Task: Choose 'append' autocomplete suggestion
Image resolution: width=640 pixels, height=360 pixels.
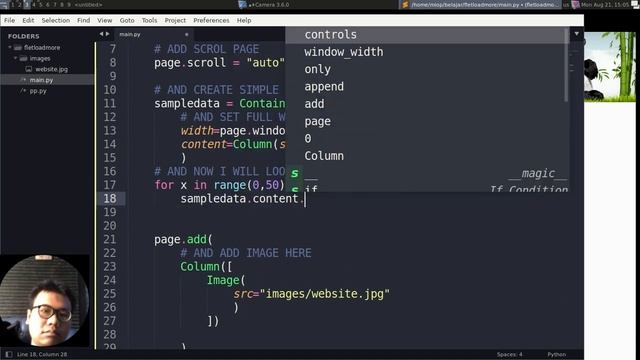Action: coord(427,87)
